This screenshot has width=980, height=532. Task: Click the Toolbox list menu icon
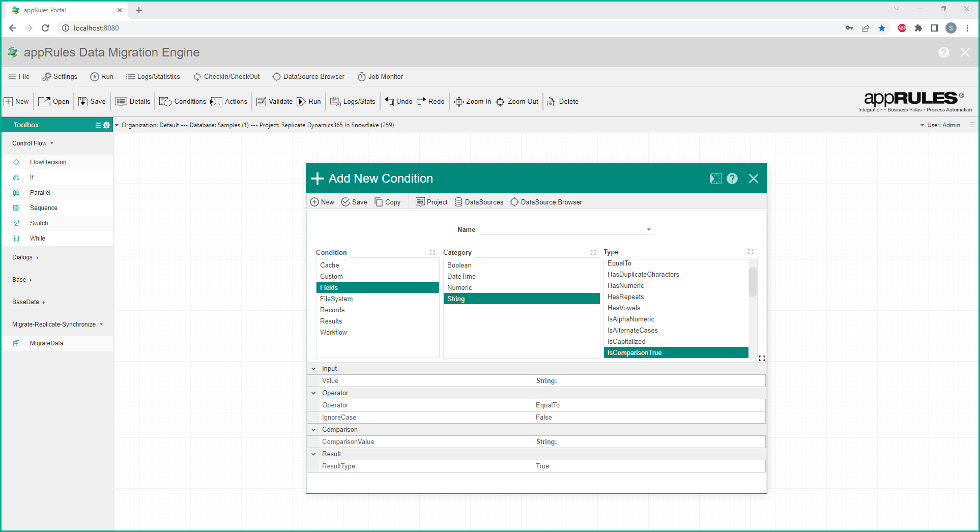98,125
